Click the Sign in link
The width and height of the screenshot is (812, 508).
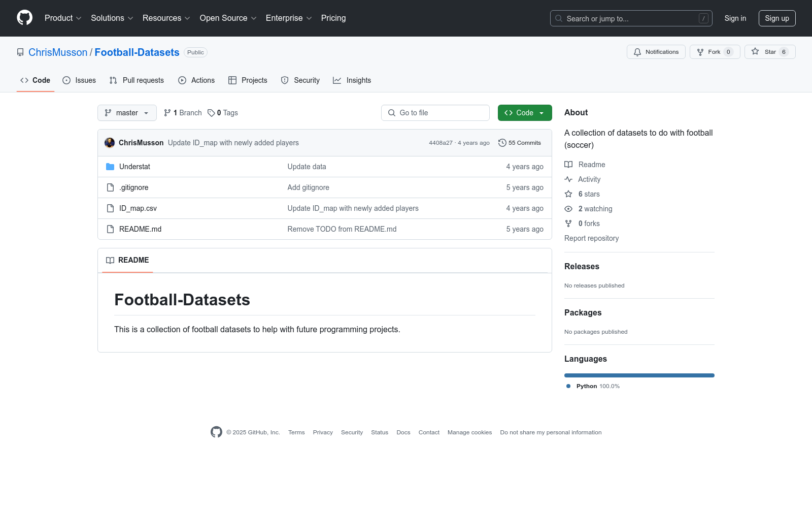(735, 18)
